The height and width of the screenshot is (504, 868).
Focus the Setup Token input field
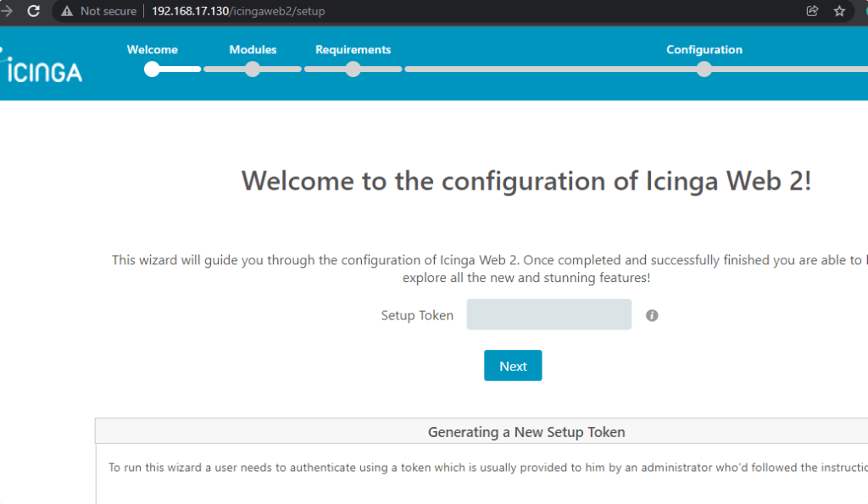pos(549,314)
